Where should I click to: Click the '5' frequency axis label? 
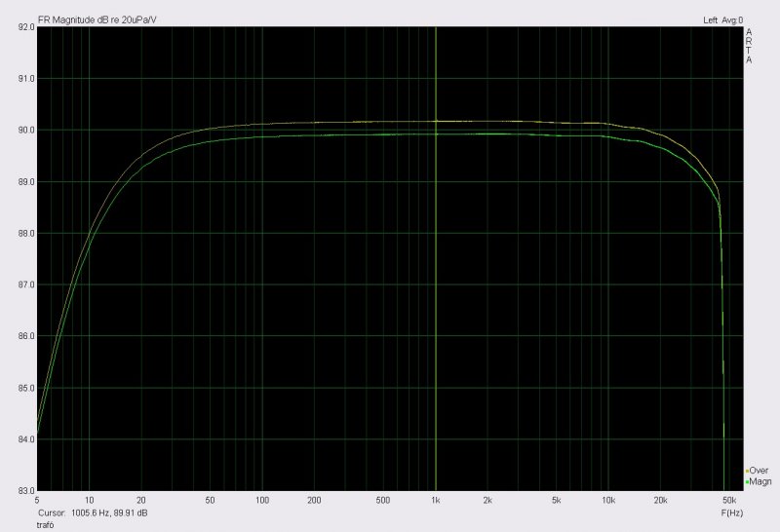37,500
